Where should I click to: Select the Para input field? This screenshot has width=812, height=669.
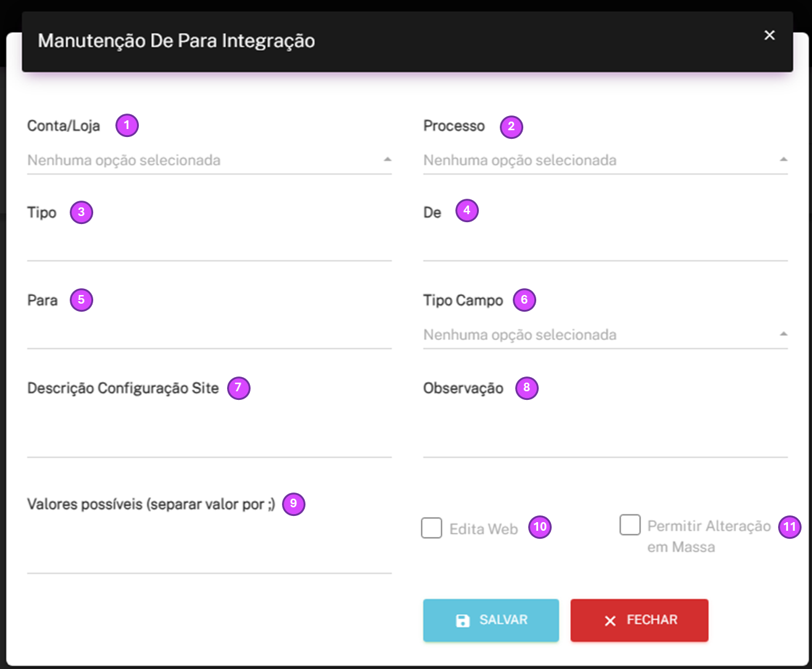(x=209, y=334)
